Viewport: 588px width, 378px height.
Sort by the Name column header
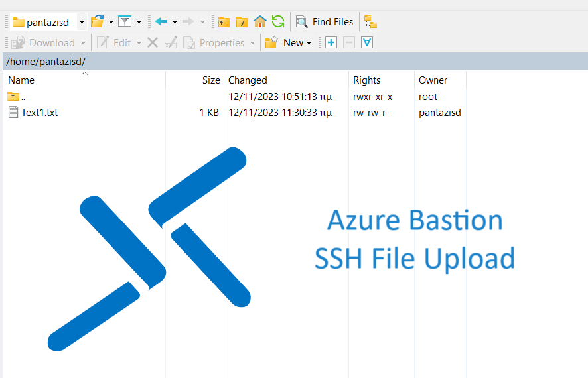coord(21,80)
